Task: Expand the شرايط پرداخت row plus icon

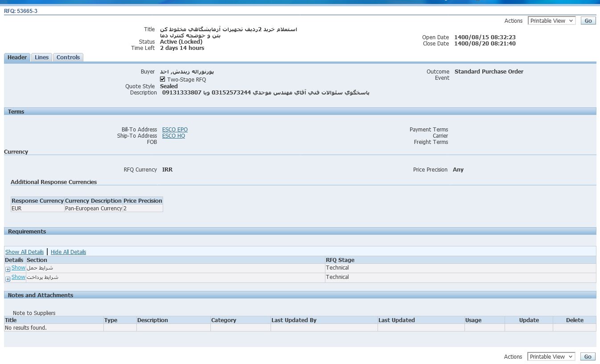Action: coord(8,279)
